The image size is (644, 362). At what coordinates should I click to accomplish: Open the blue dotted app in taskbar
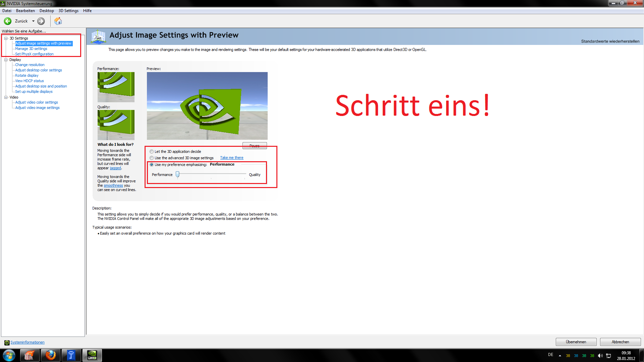71,355
